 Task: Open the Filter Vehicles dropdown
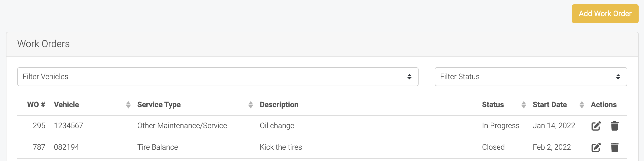(x=218, y=77)
